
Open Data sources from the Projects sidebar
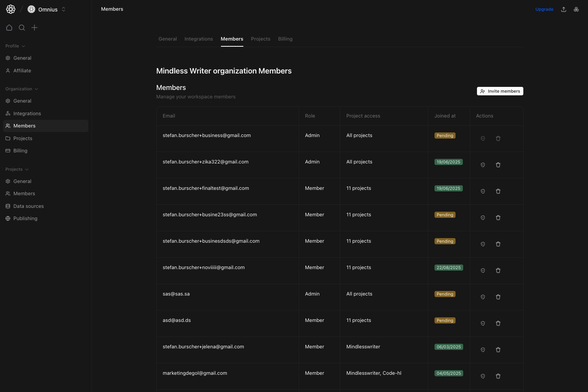(28, 206)
